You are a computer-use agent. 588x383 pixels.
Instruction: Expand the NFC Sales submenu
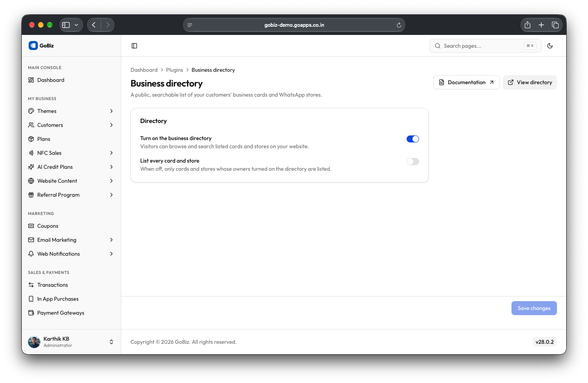pyautogui.click(x=111, y=153)
